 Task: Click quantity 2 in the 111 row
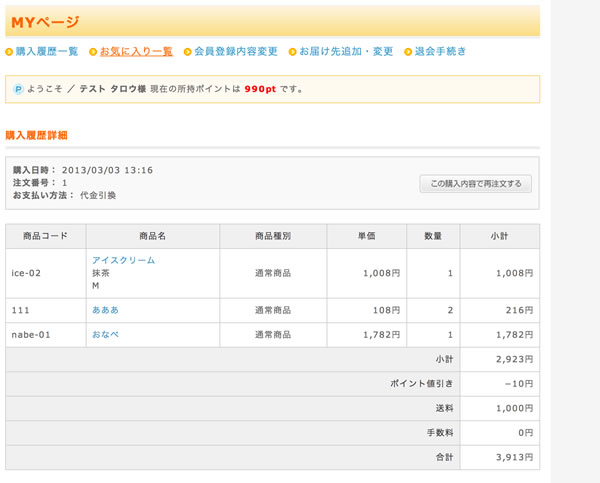point(450,310)
